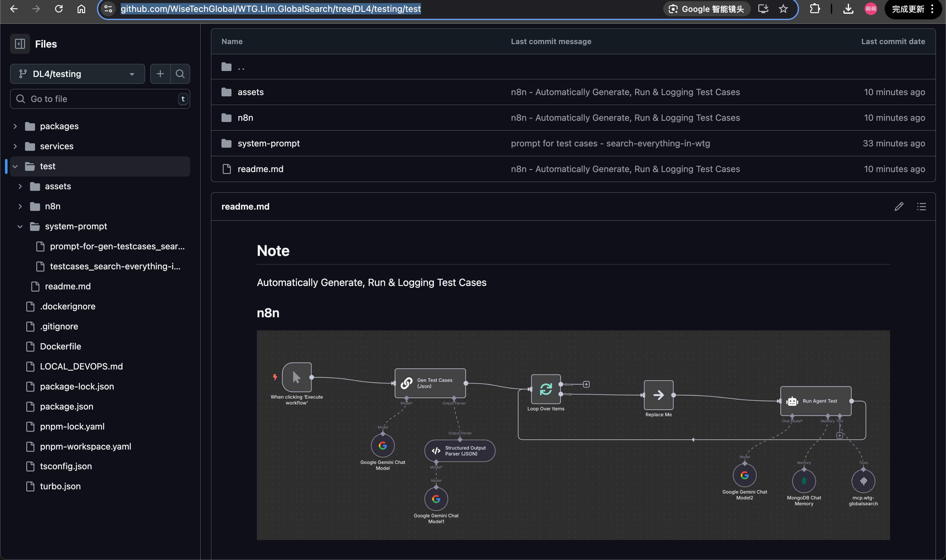Screen dimensions: 946x560
Task: Bookmark this page with the star icon
Action: [x=783, y=9]
